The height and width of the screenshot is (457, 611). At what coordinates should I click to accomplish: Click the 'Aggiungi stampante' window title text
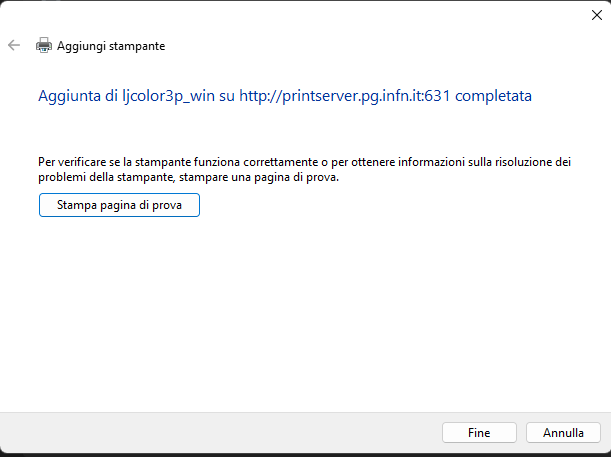(111, 46)
